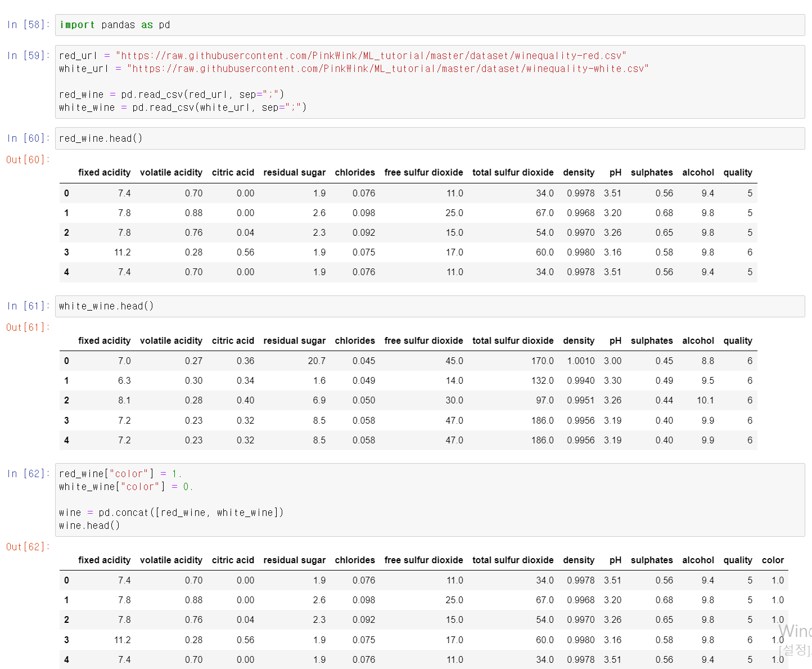Click the In [58] prompt label

(x=28, y=25)
